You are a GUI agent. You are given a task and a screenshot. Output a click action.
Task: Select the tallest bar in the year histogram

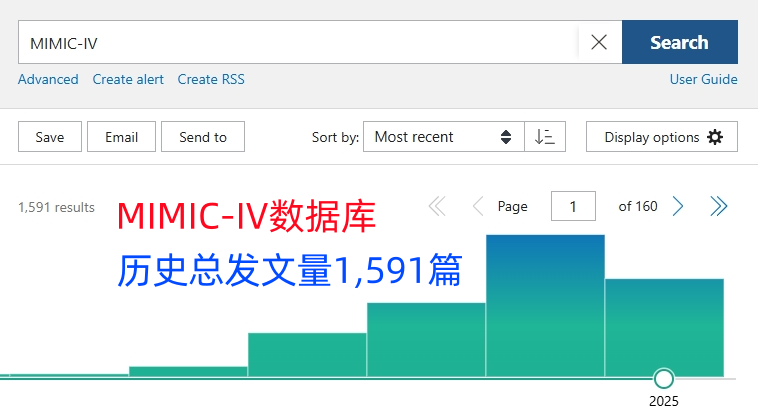tap(545, 305)
